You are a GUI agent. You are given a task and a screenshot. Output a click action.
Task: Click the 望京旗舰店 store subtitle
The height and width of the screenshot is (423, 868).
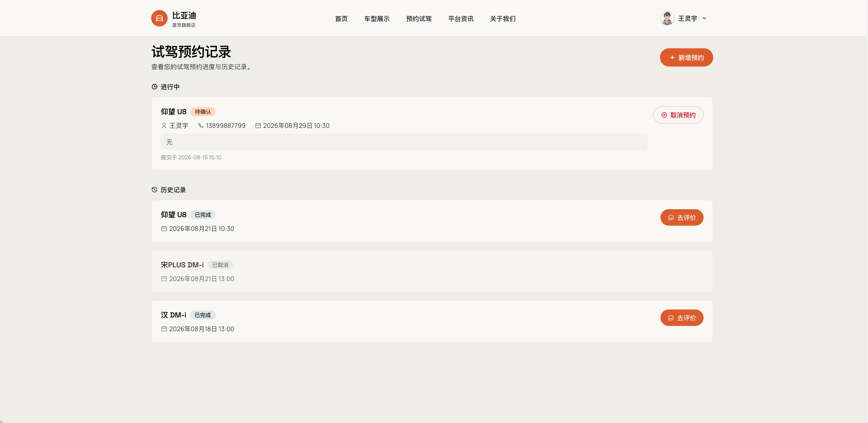point(184,25)
